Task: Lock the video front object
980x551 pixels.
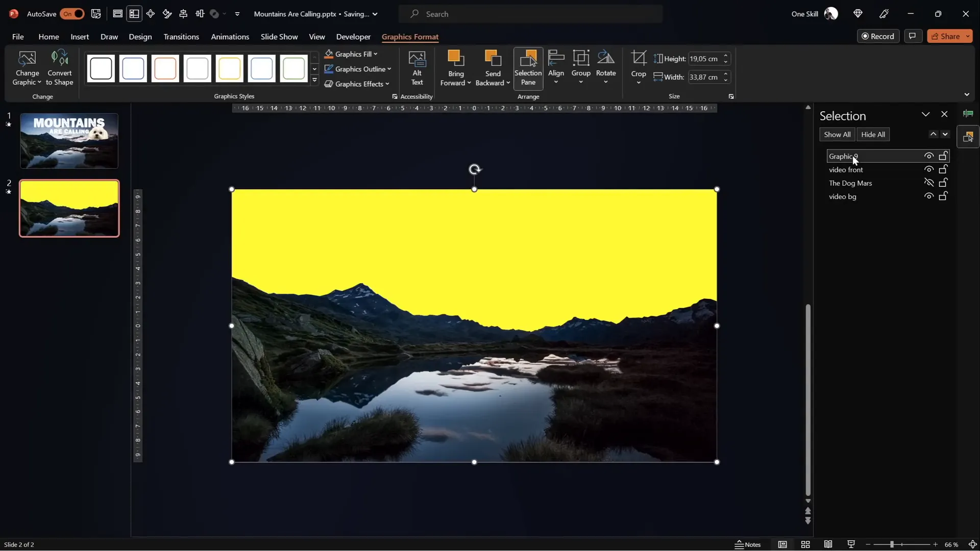Action: pyautogui.click(x=943, y=169)
